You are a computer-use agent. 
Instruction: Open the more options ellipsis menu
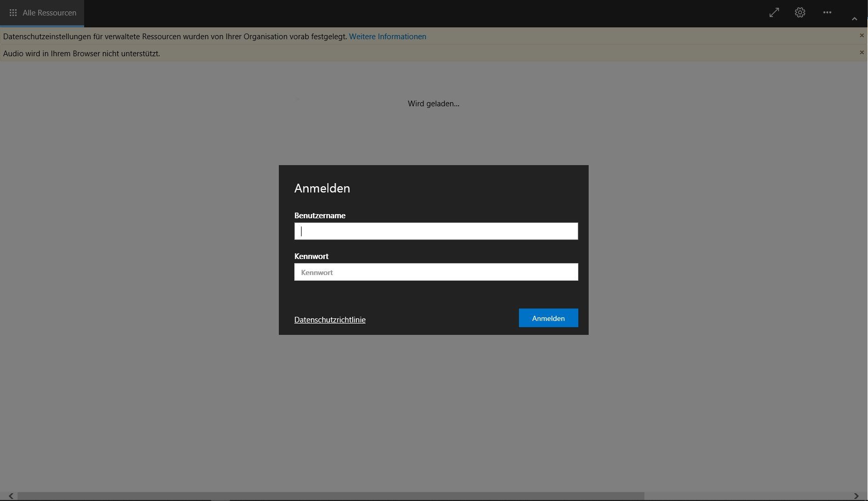(x=827, y=12)
